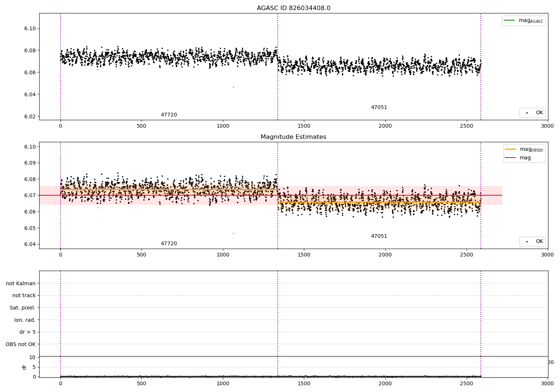The height and width of the screenshot is (392, 560).
Task: Select the mag AGASC green legend entry
Action: [523, 21]
